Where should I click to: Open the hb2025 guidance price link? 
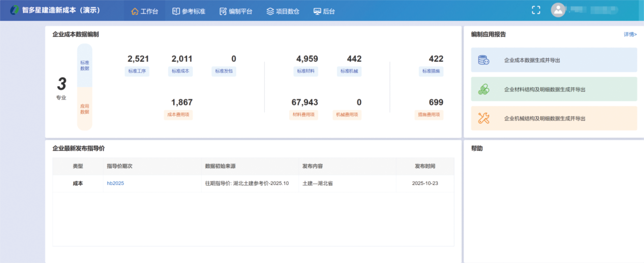coord(115,183)
